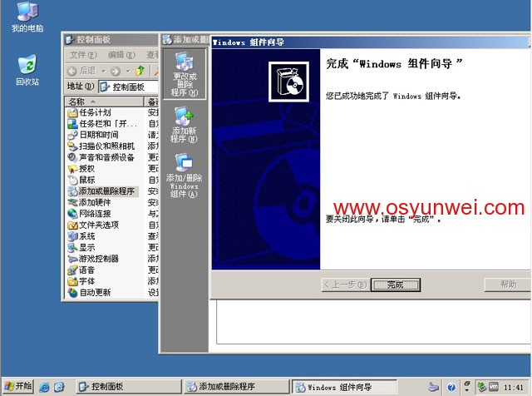
Task: Select the 网络连接 item icon
Action: coord(72,214)
